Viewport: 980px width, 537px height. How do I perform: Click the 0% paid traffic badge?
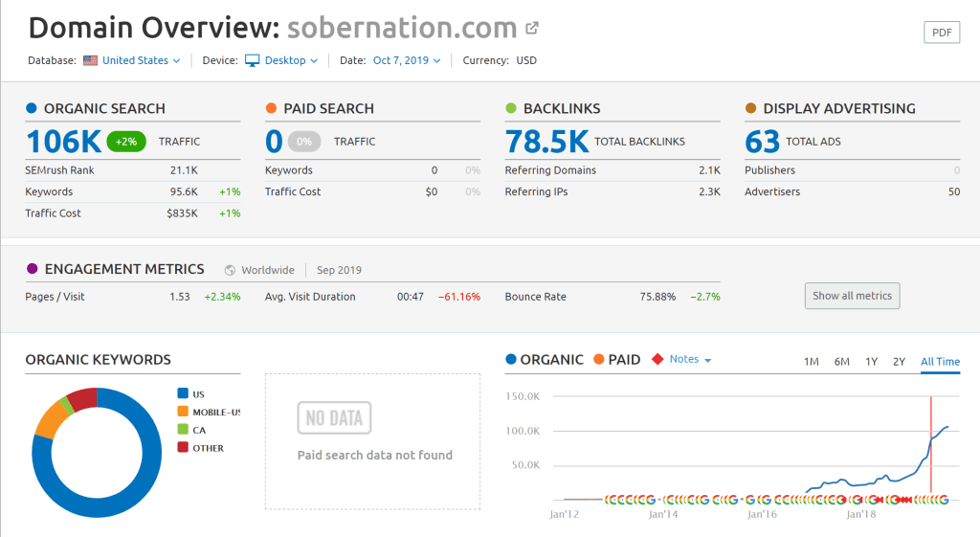(304, 142)
